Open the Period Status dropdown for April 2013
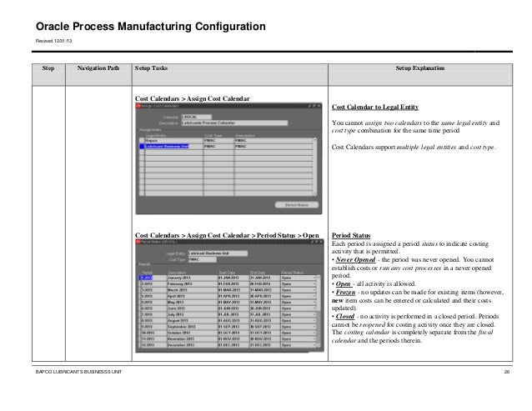 click(298, 296)
